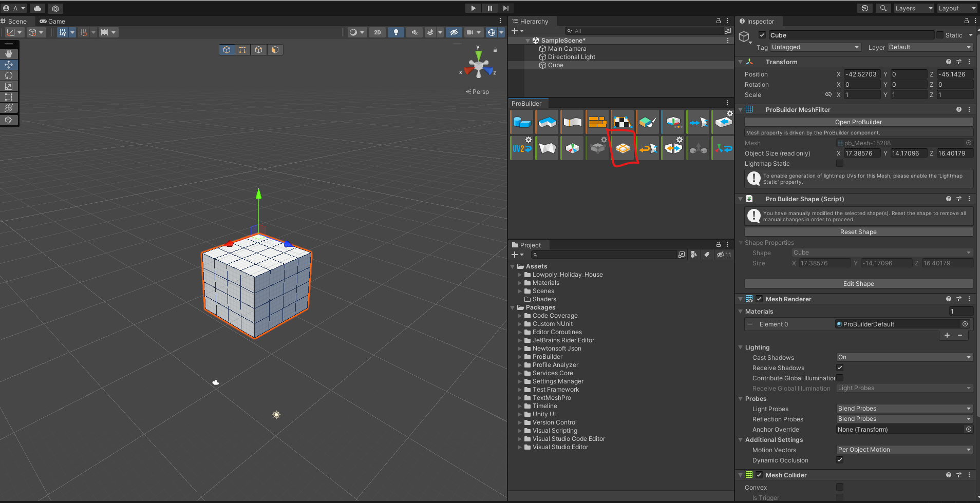Click the ProBuilder Subdivide Object icon
980x503 pixels.
[623, 148]
